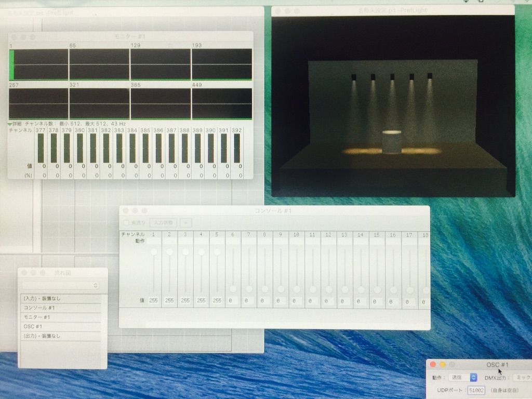Click the monitor graph block starting at channel 1
This screenshot has height=399, width=532.
point(38,64)
